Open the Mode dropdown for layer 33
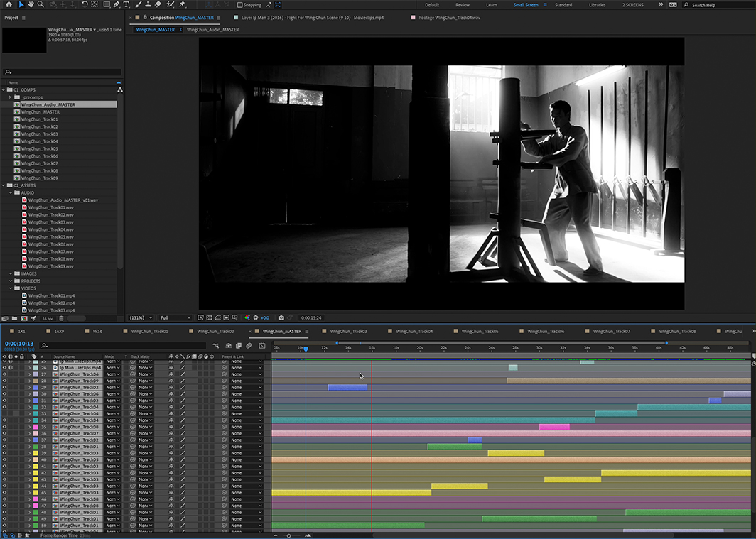This screenshot has height=539, width=756. pos(113,414)
